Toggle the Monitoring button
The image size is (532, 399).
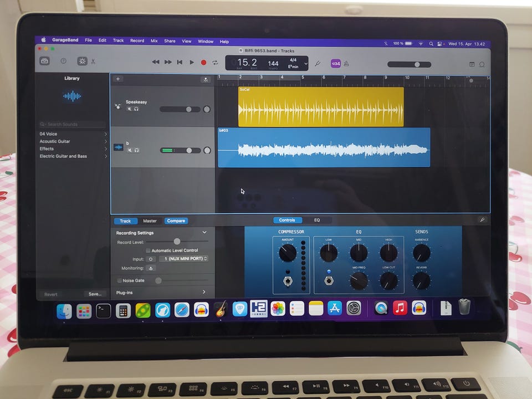point(151,268)
